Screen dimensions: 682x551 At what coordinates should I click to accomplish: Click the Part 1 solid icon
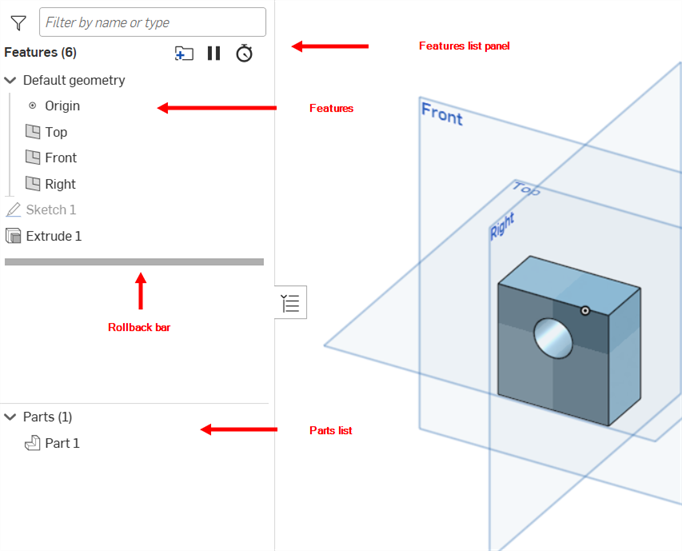[x=33, y=443]
